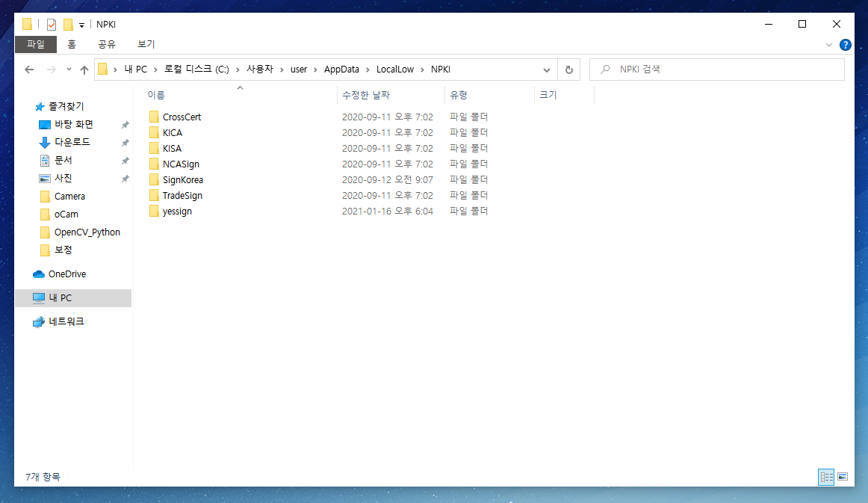Open the 보기 ribbon tab
868x503 pixels.
click(146, 44)
